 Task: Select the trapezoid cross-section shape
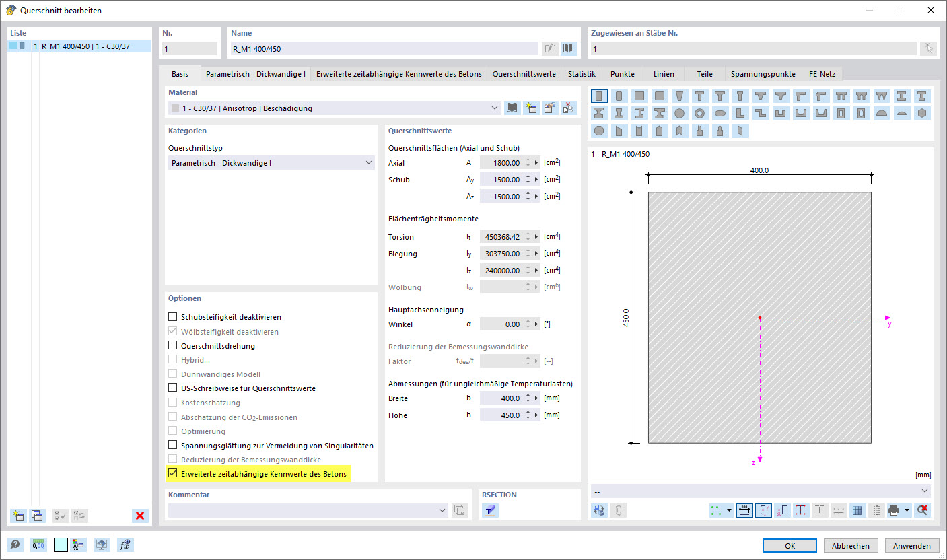coord(680,96)
